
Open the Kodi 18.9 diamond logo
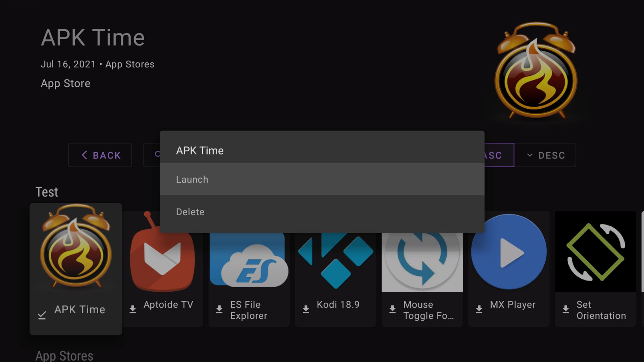point(335,261)
